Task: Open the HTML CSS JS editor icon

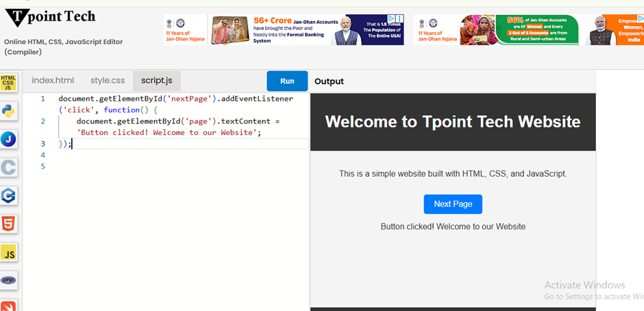Action: point(8,82)
